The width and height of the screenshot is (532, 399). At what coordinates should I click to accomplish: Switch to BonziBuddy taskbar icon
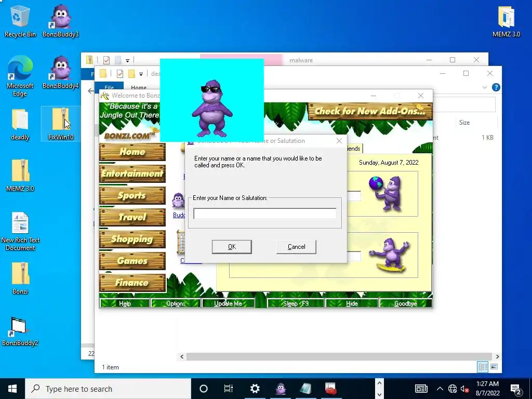(280, 389)
